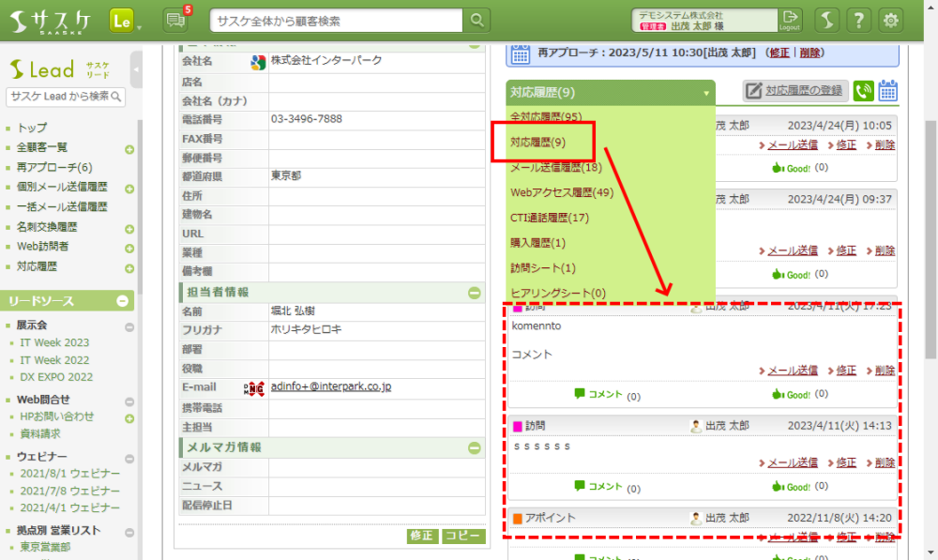Click the adinfo@interpark.co.jp email link
Viewport: 938px width, 560px height.
click(x=330, y=386)
